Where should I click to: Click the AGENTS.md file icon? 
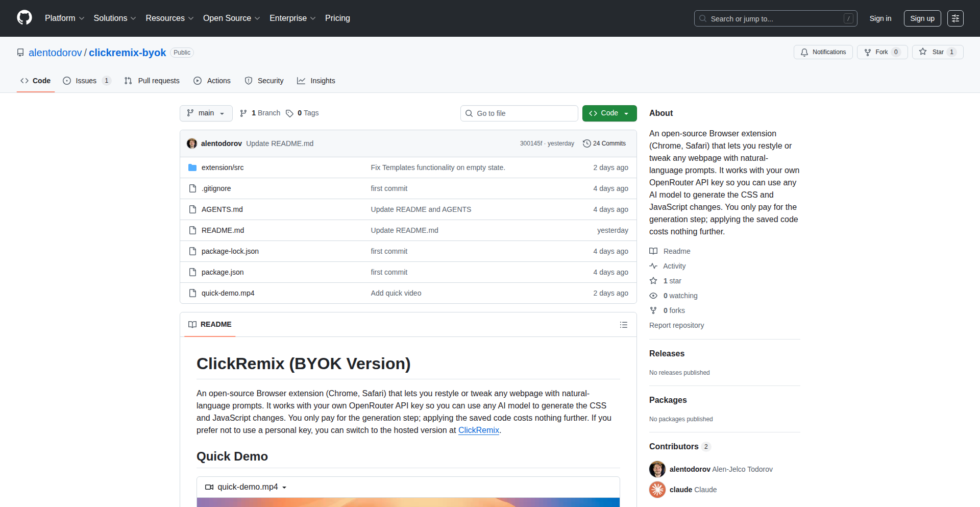(192, 209)
